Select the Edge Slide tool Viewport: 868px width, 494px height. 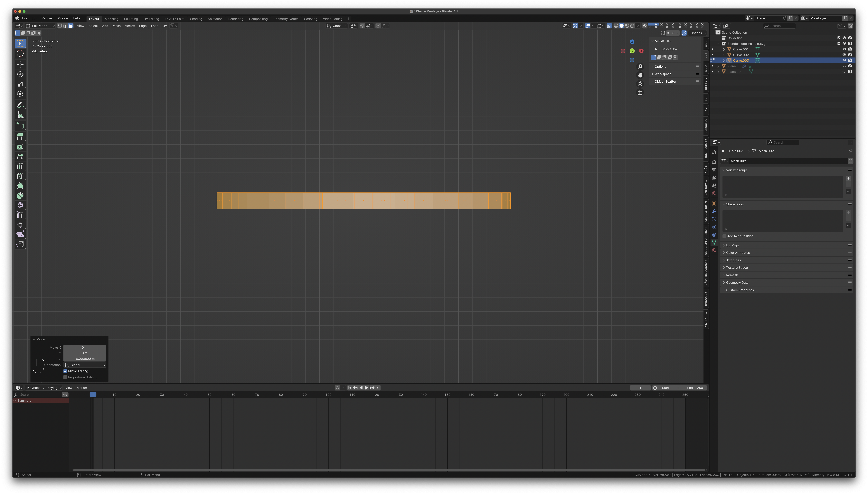click(20, 215)
